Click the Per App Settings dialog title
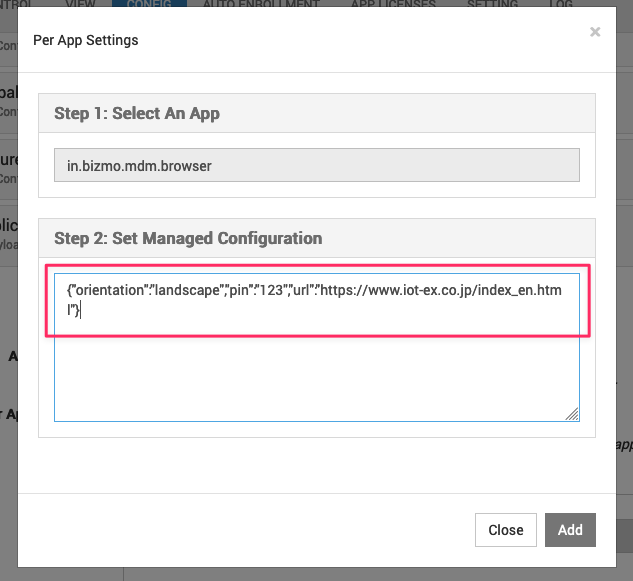This screenshot has width=633, height=581. click(86, 40)
